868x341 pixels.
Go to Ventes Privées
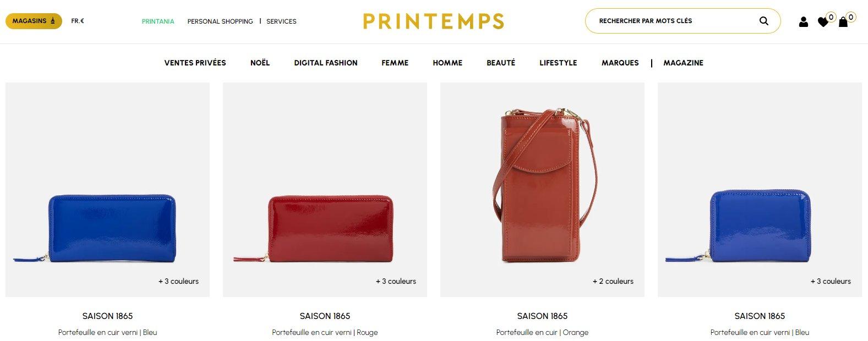[195, 63]
